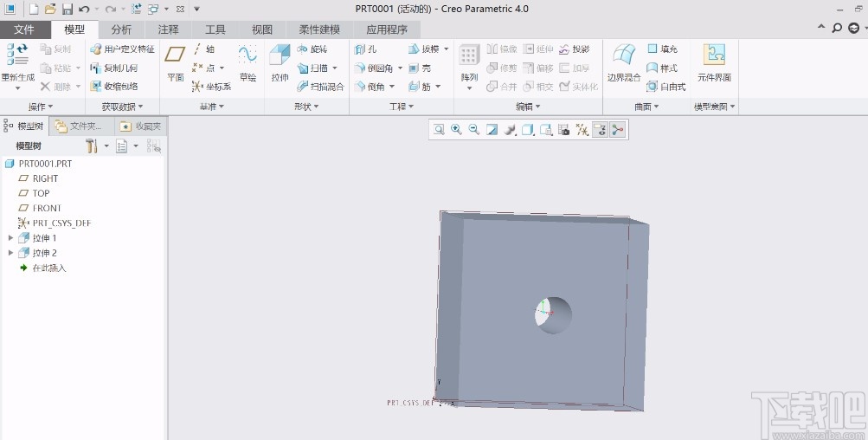
Task: Click the repaint icon in graphics toolbar
Action: (492, 130)
